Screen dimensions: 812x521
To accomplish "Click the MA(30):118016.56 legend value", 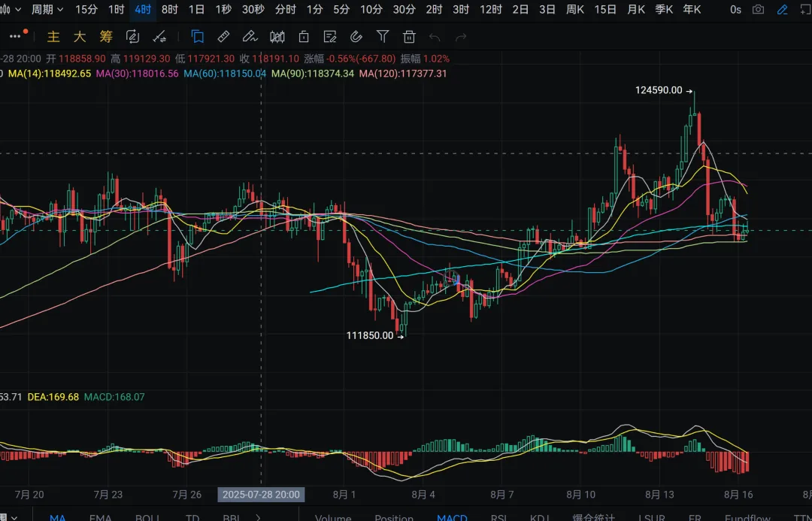I will click(138, 74).
